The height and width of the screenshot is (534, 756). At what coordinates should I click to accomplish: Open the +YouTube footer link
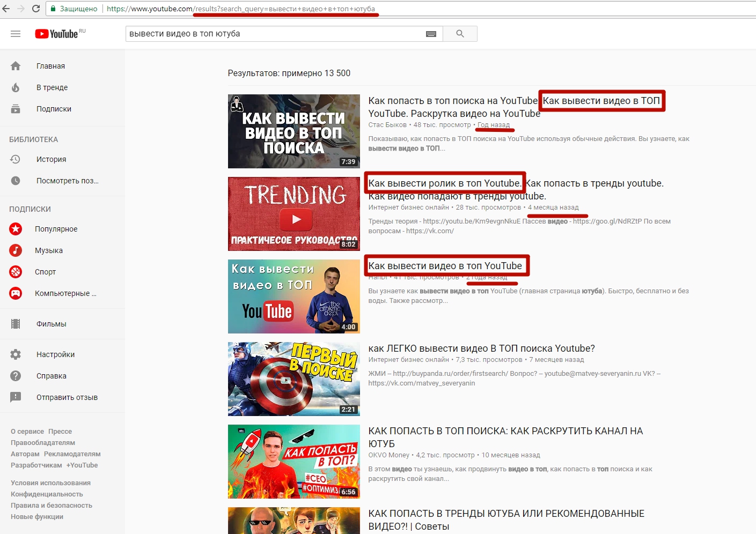[x=82, y=465]
